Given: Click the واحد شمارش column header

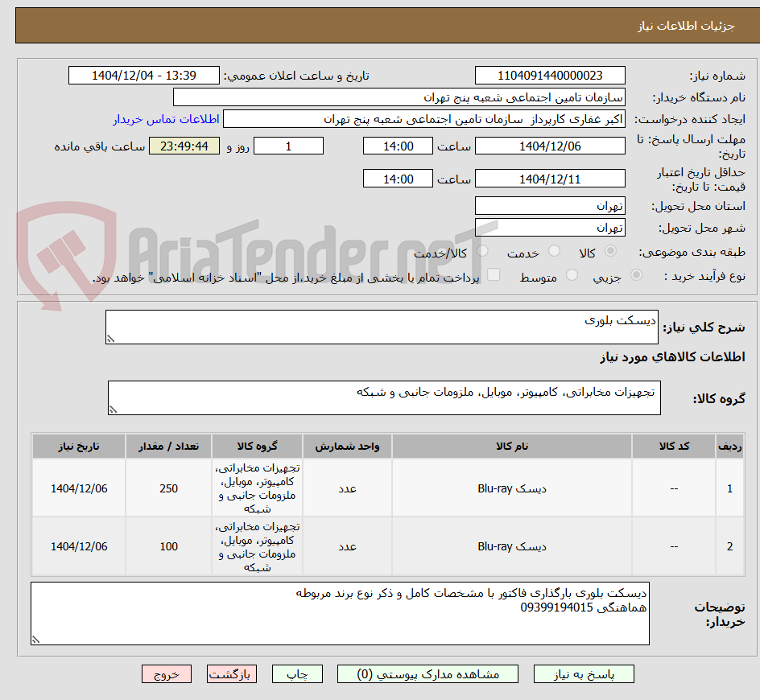Looking at the screenshot, I should (x=347, y=447).
